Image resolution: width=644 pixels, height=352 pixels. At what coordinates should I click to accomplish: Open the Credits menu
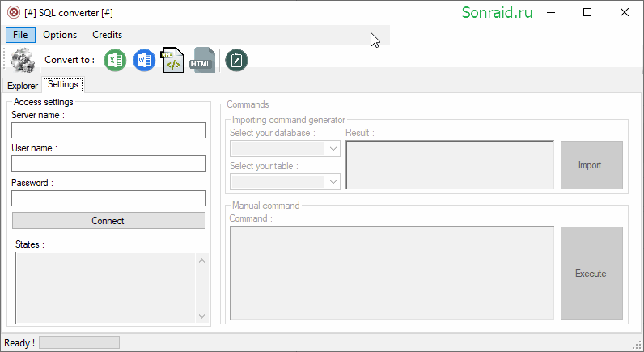(x=107, y=35)
